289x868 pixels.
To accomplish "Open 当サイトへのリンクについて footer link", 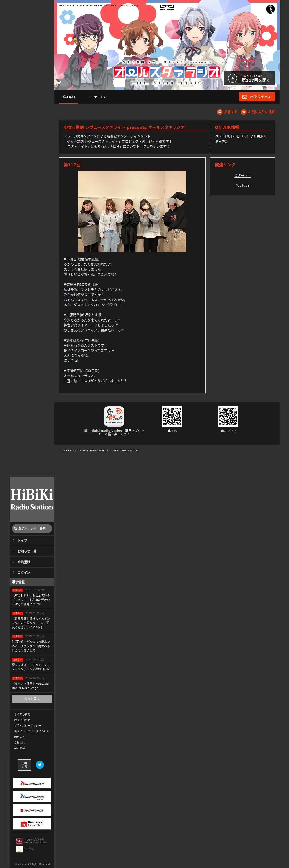I will 32,731.
